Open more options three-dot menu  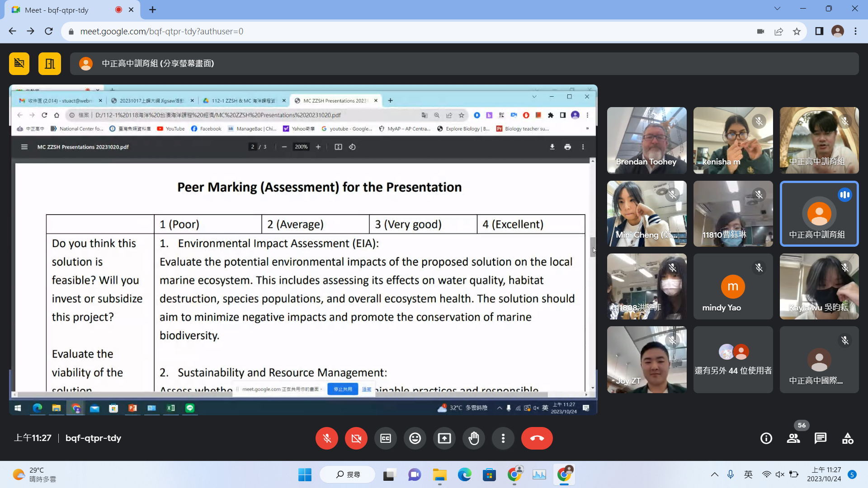pos(503,438)
